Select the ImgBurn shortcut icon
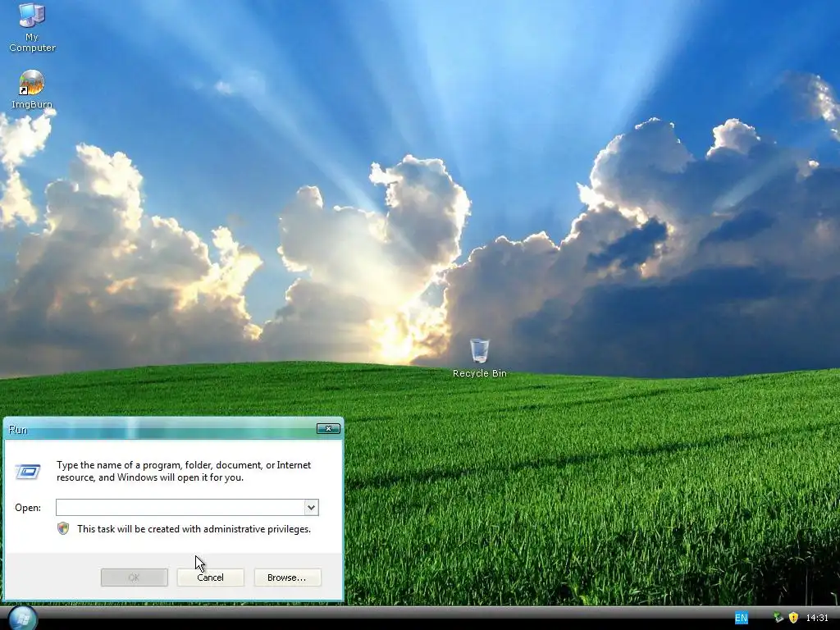The image size is (840, 630). click(32, 89)
